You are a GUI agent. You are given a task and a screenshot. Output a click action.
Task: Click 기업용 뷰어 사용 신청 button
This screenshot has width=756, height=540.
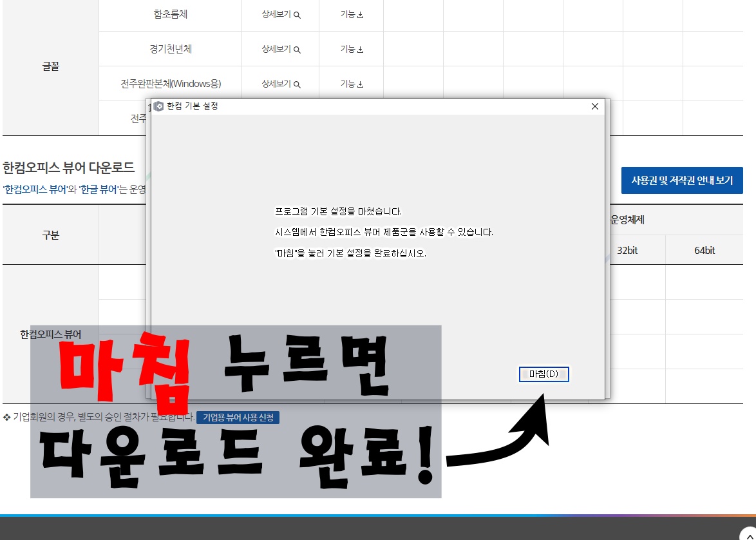tap(238, 418)
